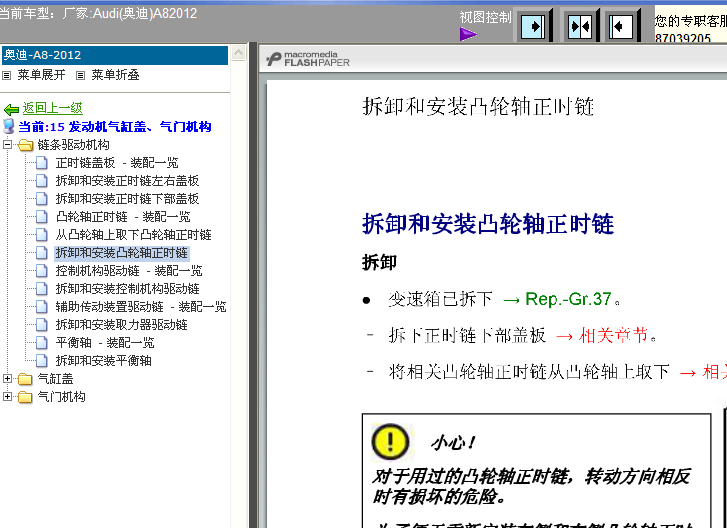Viewport: 727px width, 528px height.
Task: Select 正时链盖板 - 装配一览 in tree
Action: (x=116, y=163)
